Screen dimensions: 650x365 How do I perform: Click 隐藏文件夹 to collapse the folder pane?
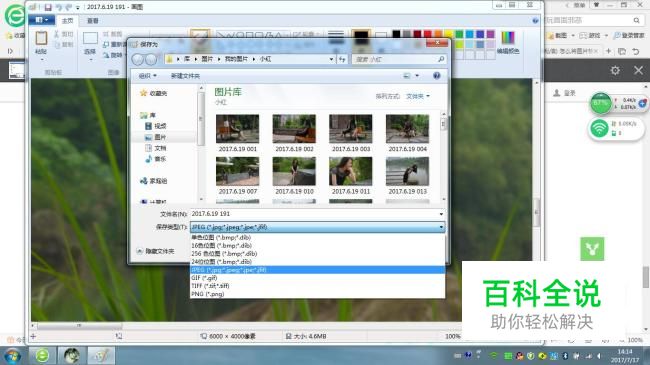point(155,251)
